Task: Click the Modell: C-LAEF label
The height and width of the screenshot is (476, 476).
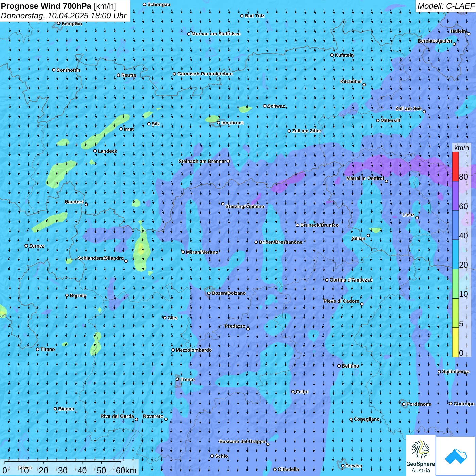Action: click(x=446, y=6)
